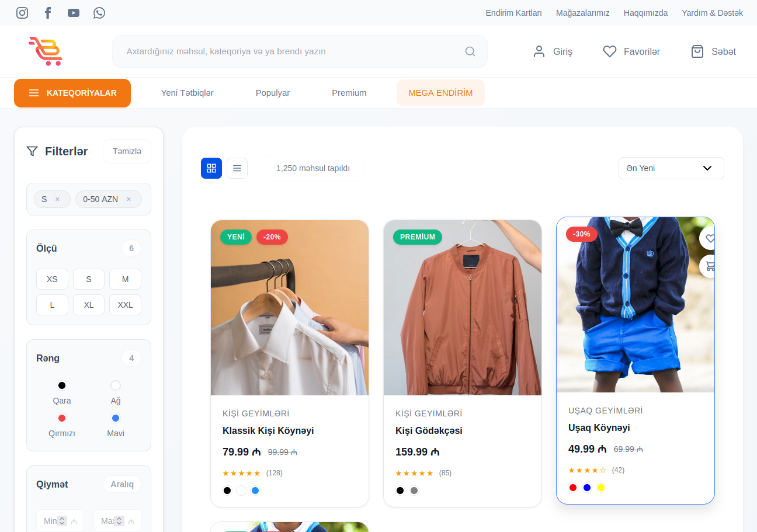
Task: Pick blue swatch on Uşaq Köynəyi
Action: click(x=587, y=488)
